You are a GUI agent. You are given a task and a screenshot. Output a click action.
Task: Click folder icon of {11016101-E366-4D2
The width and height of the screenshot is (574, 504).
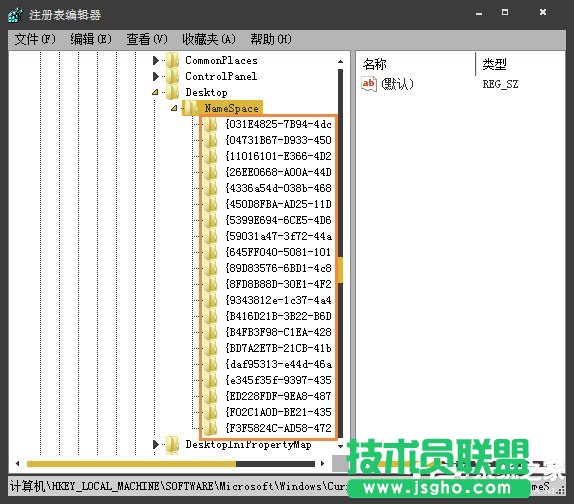210,156
